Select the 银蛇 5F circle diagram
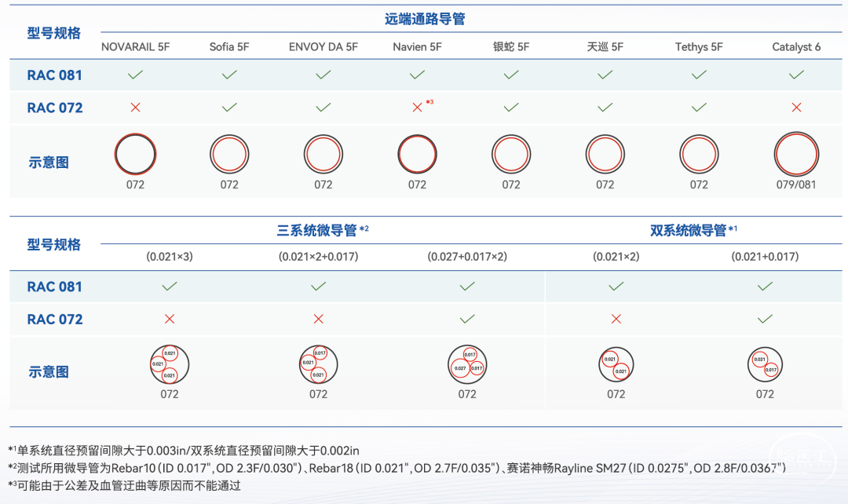The width and height of the screenshot is (848, 504). 511,154
